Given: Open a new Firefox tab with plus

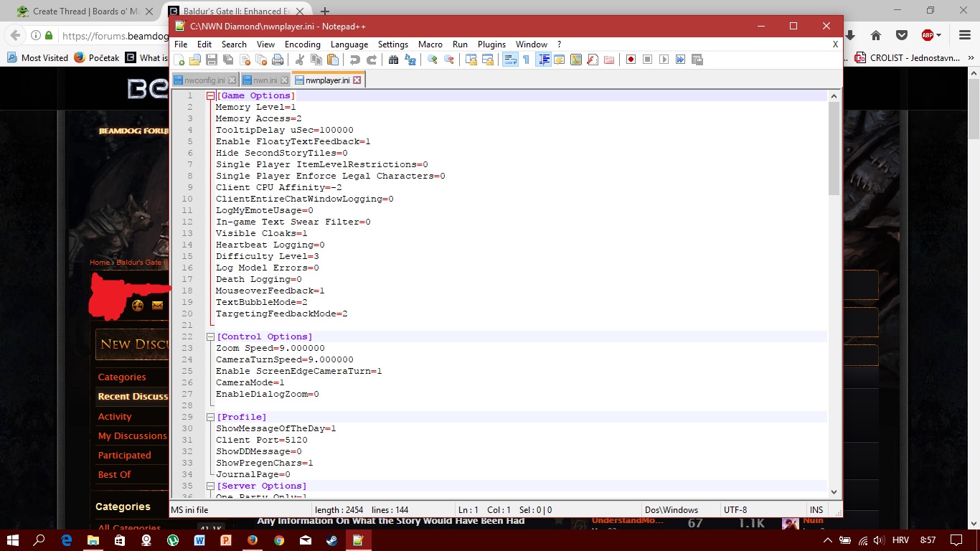Looking at the screenshot, I should pyautogui.click(x=324, y=11).
